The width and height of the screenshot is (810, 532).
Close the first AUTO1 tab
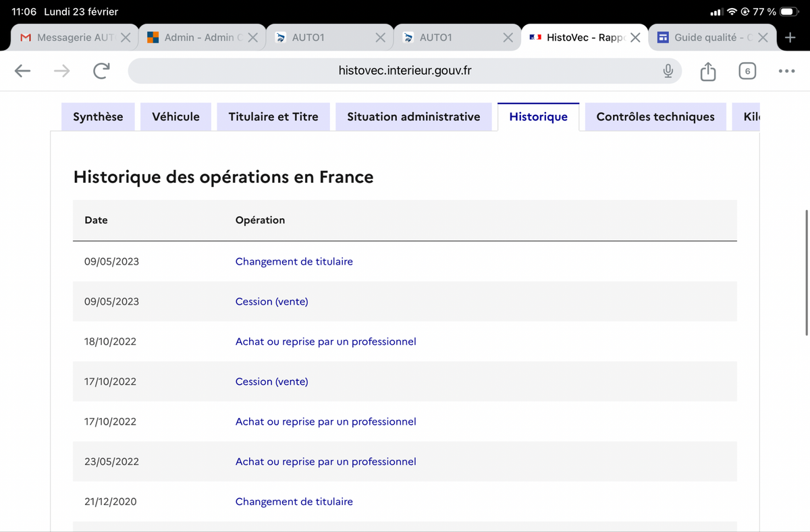click(x=381, y=38)
